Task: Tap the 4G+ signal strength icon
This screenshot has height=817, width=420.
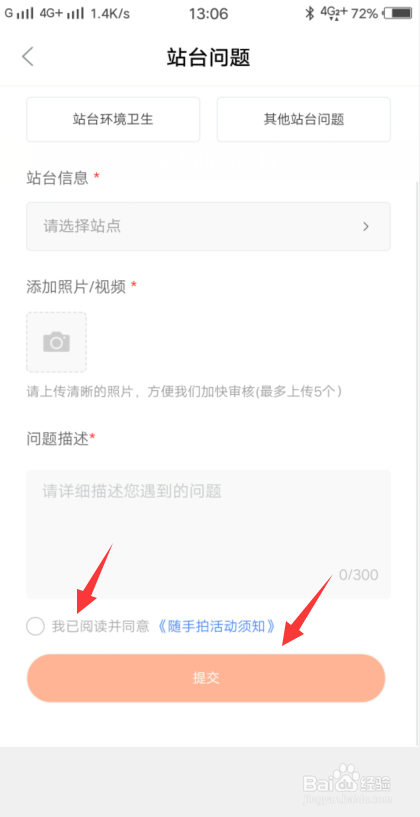Action: pos(63,14)
